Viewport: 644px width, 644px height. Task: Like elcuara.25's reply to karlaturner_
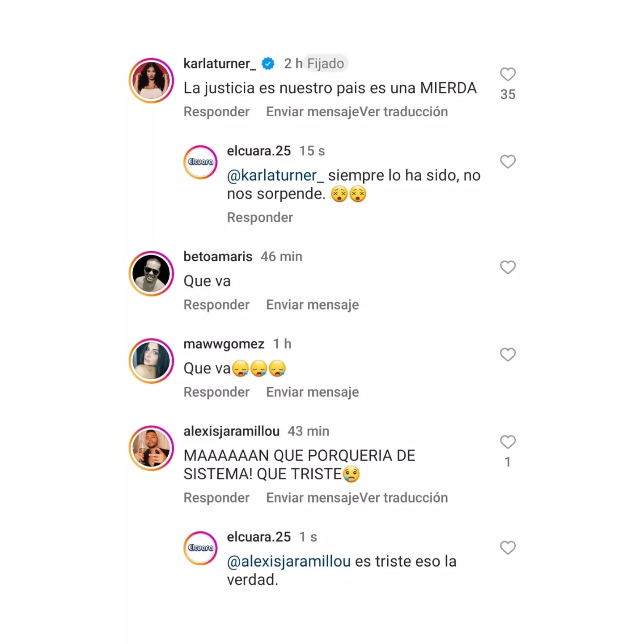508,161
